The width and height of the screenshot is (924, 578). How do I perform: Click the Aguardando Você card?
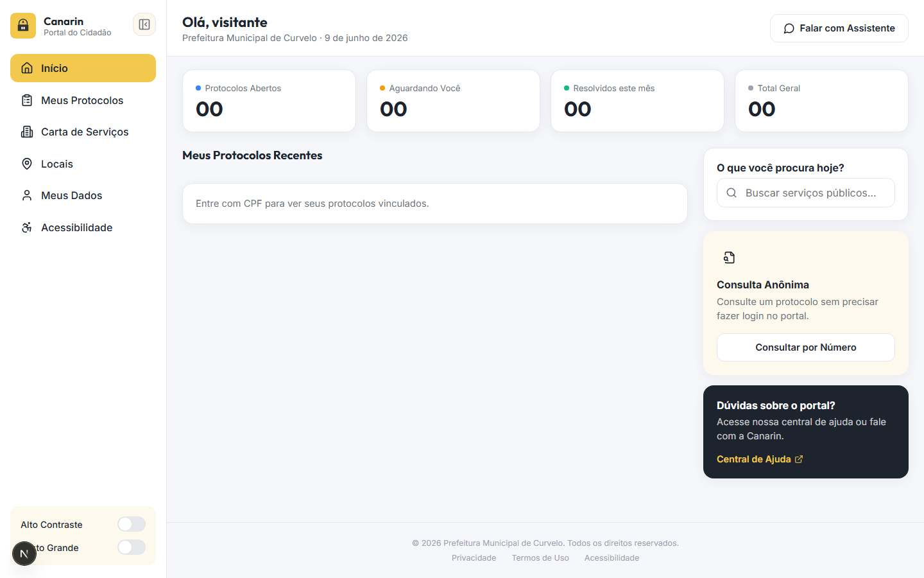(x=453, y=101)
